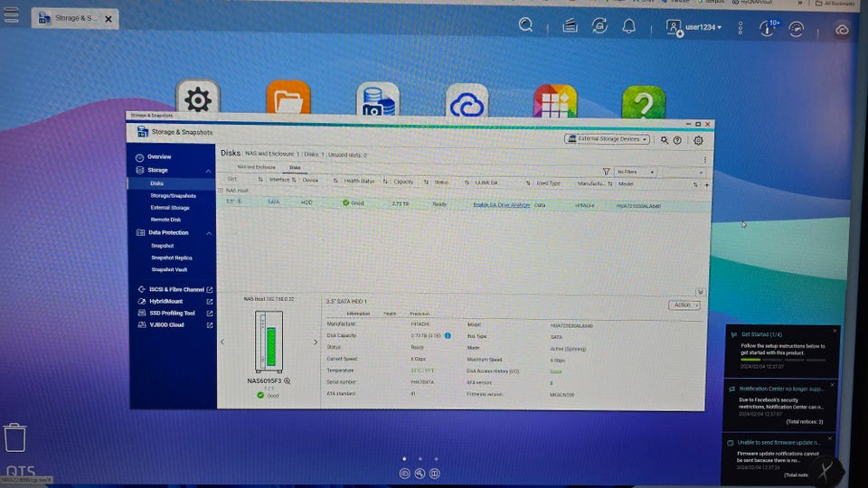Open Snapshot Replica sidebar item
Viewport: 868px width, 488px height.
click(172, 258)
